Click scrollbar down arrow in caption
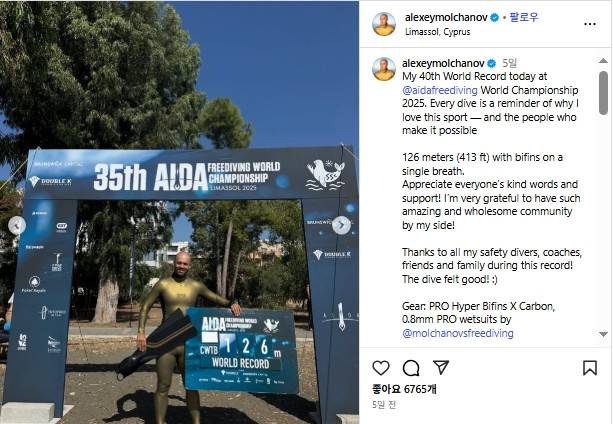 [x=603, y=334]
